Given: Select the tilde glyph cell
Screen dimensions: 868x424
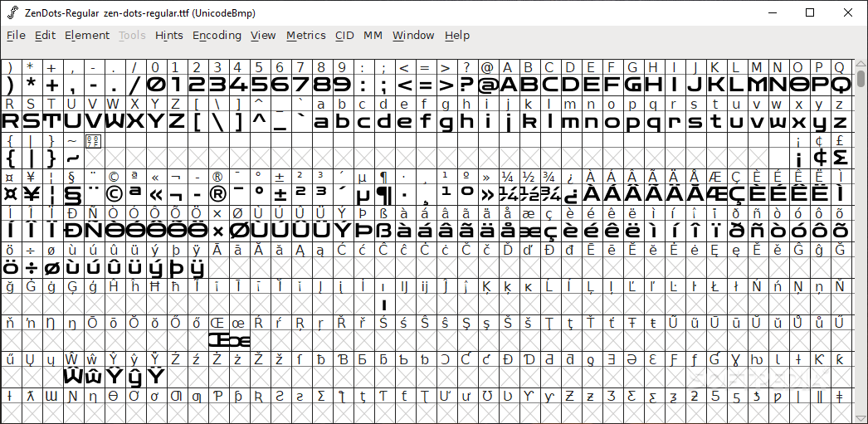Looking at the screenshot, I should (72, 158).
